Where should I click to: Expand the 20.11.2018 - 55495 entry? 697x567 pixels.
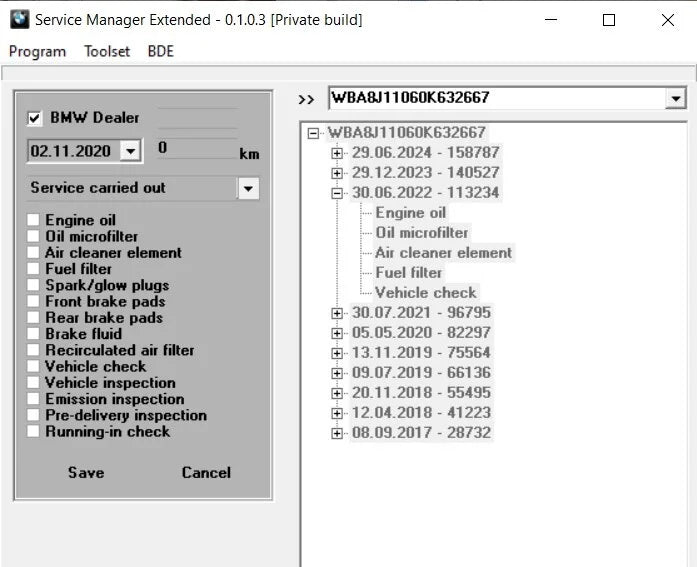(337, 393)
